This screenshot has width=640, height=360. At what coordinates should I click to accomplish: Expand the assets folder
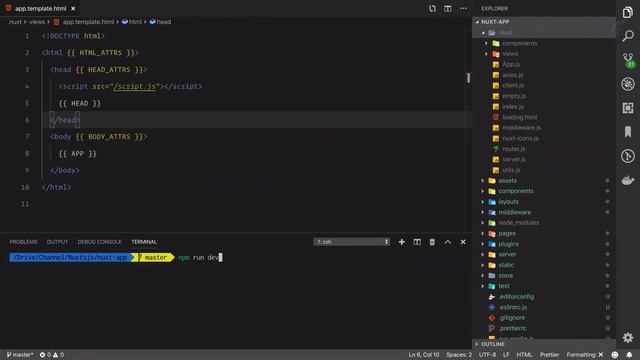[544, 180]
